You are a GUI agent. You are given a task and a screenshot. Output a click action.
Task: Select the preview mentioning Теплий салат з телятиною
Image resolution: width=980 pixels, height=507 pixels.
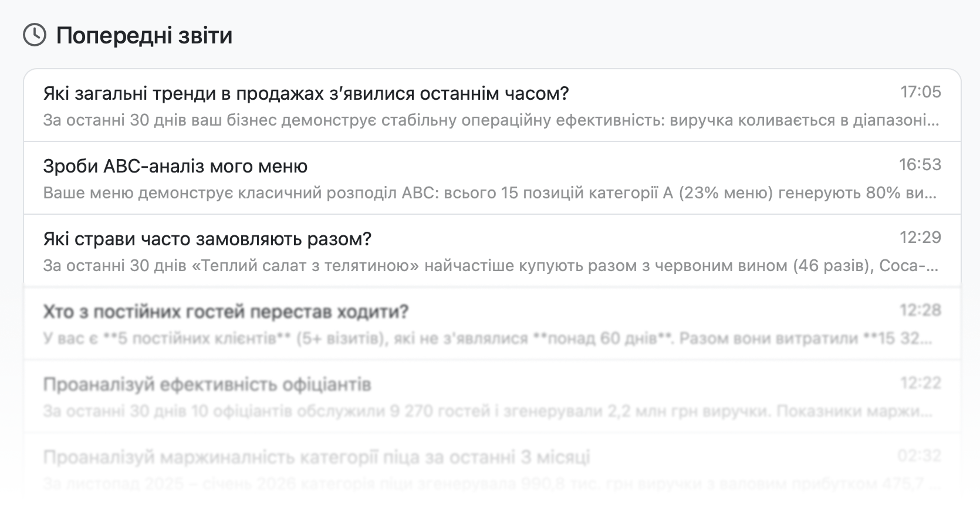pyautogui.click(x=491, y=266)
